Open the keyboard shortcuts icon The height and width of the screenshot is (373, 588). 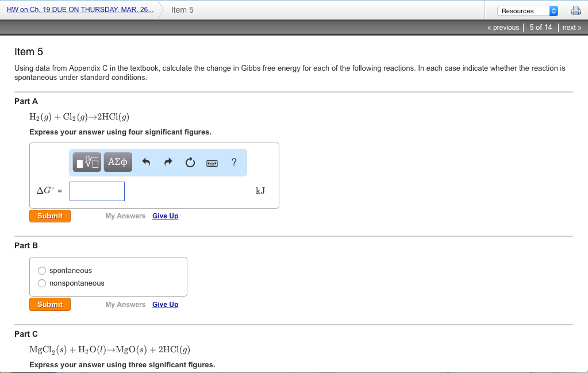click(212, 163)
